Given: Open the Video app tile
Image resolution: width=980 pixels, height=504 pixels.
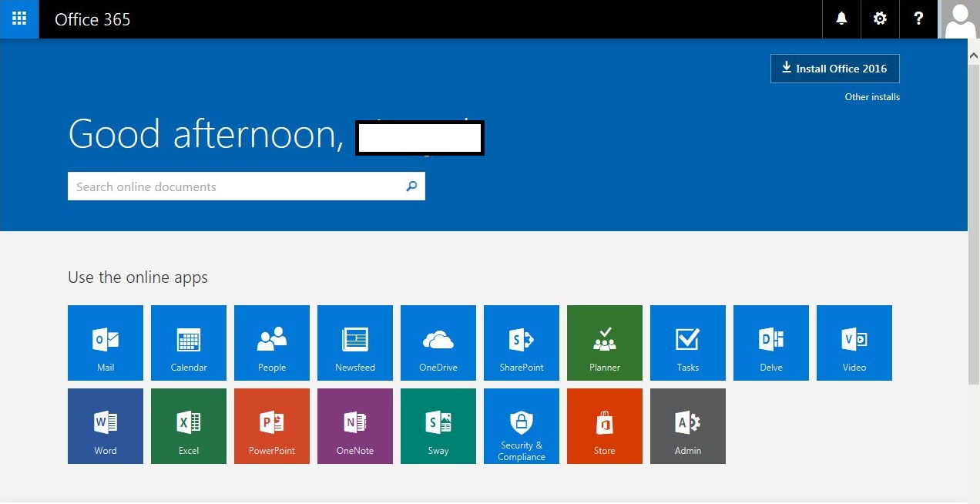Looking at the screenshot, I should (854, 343).
